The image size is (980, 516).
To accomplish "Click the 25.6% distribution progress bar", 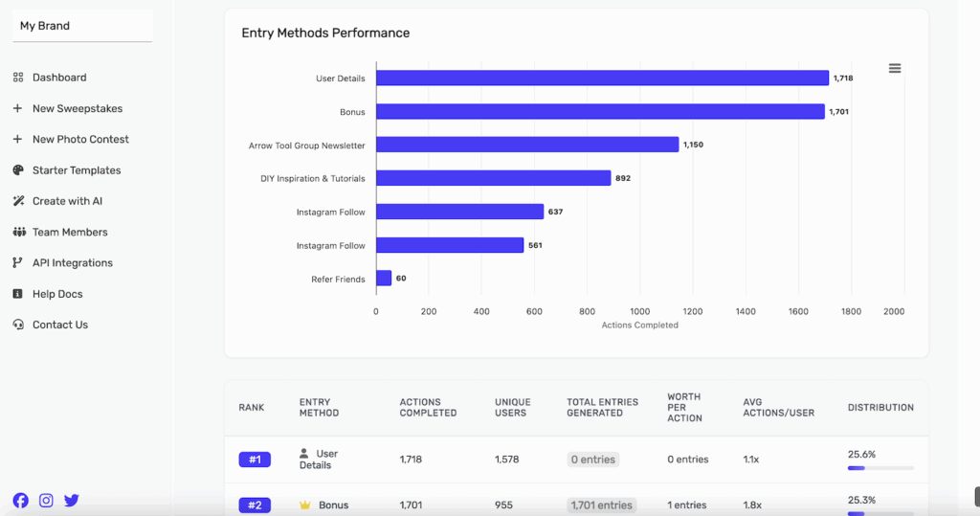I will [x=880, y=468].
